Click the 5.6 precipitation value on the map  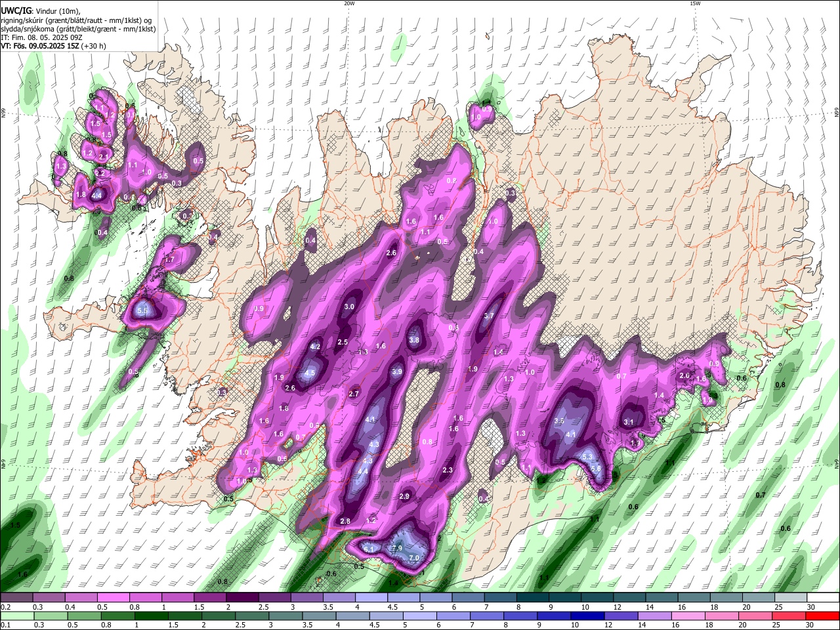pyautogui.click(x=596, y=469)
